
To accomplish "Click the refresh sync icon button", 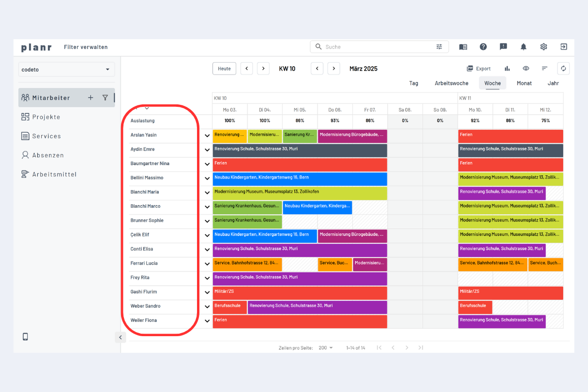I will coord(563,69).
